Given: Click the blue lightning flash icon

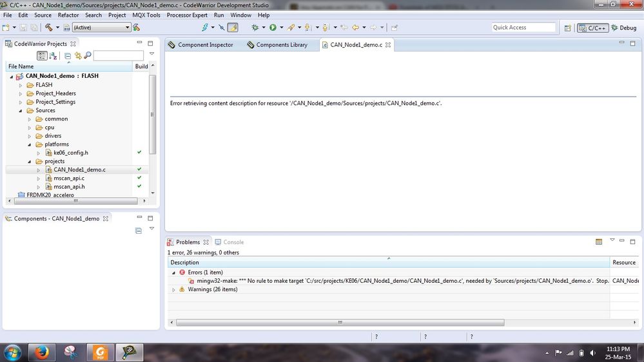Looking at the screenshot, I should pyautogui.click(x=204, y=28).
